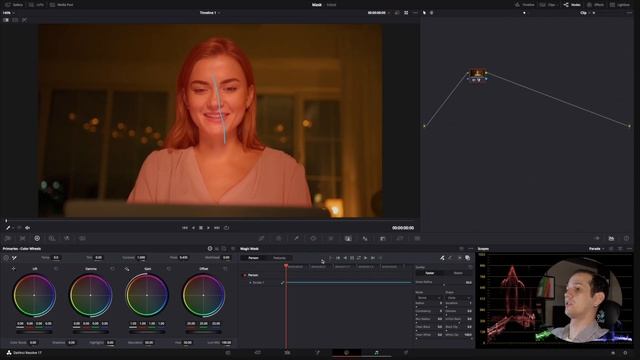Toggle the Person mask enable dot
The image size is (640, 360).
click(245, 275)
